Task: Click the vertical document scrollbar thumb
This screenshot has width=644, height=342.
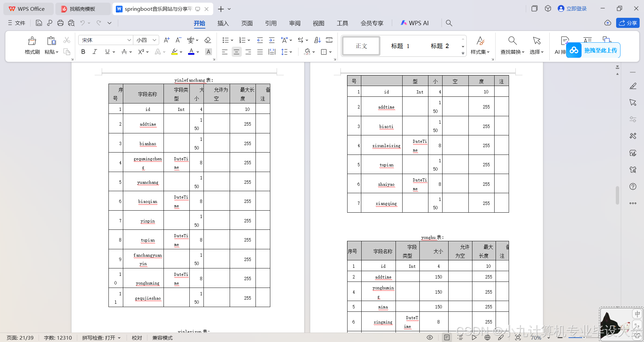Action: tap(617, 196)
